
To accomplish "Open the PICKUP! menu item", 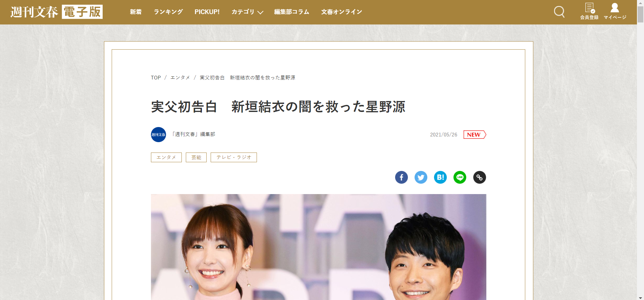I will [x=207, y=12].
